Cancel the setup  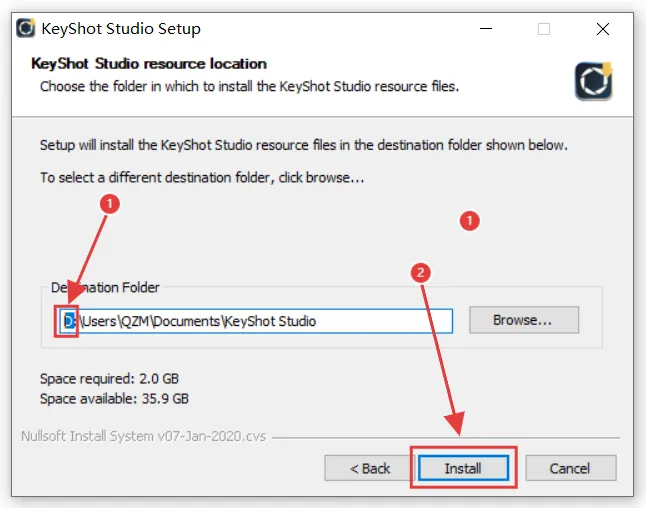[569, 468]
